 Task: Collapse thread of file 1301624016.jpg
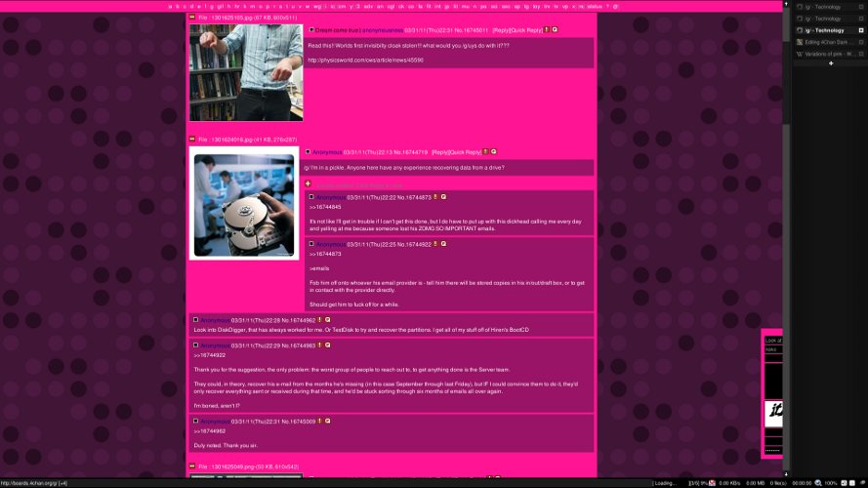click(x=192, y=139)
